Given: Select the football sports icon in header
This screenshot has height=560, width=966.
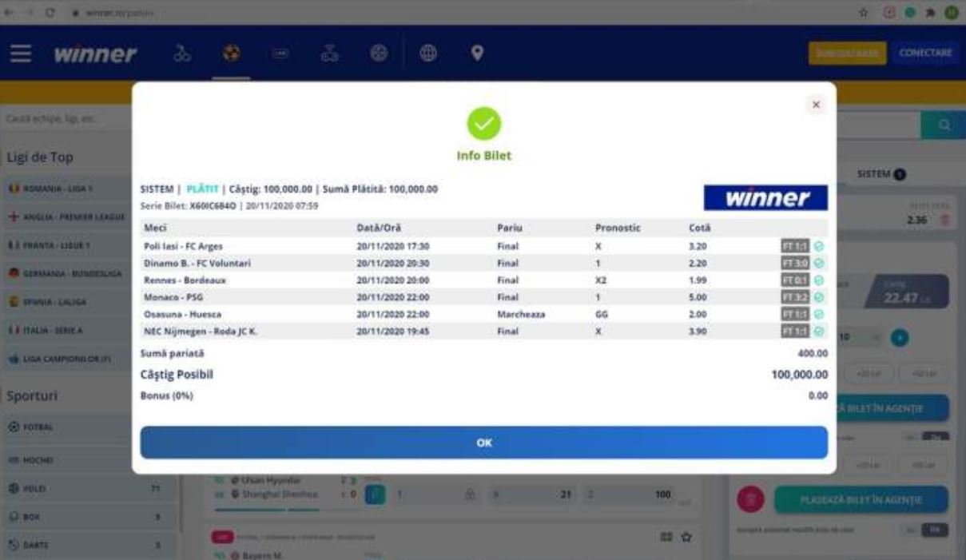Looking at the screenshot, I should coord(232,54).
